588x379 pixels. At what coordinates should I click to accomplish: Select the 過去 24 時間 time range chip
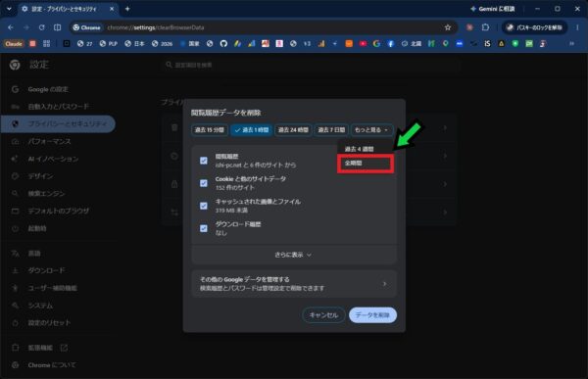(293, 129)
